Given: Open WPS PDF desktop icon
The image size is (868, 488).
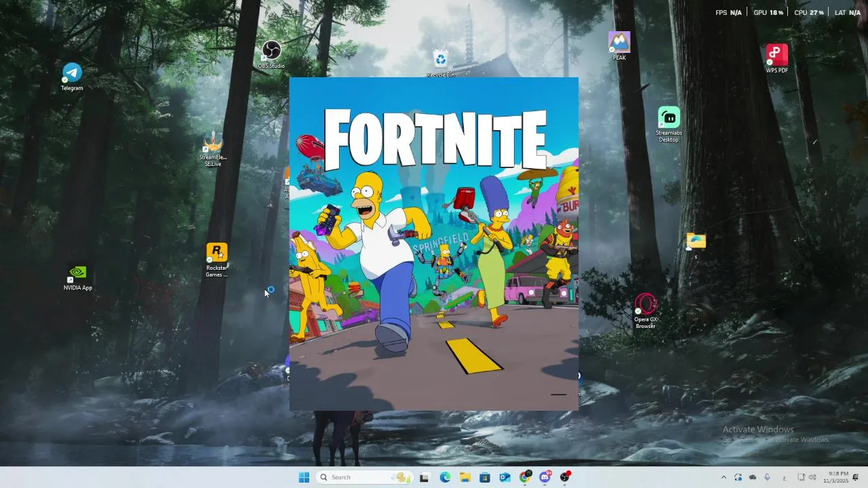Looking at the screenshot, I should (x=776, y=59).
